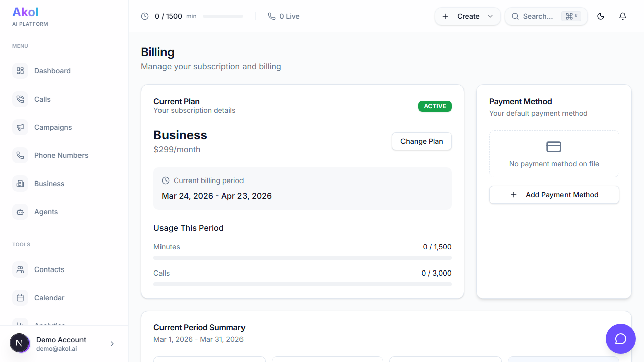Click Add Payment Method button

[554, 195]
